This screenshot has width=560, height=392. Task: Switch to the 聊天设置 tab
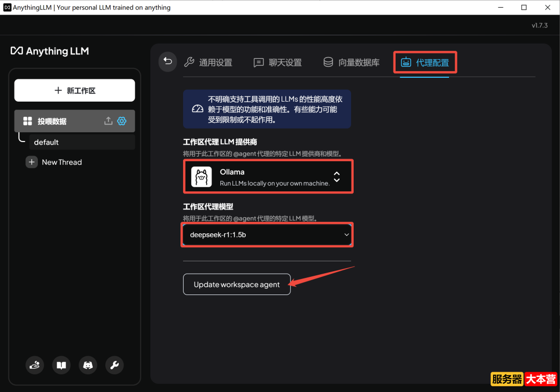(x=277, y=62)
